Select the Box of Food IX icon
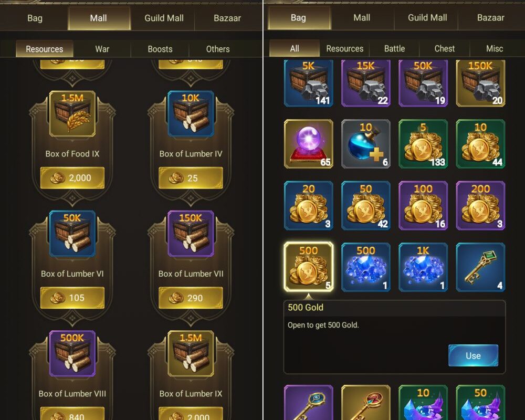Viewport: 525px width, 420px height. click(x=72, y=114)
